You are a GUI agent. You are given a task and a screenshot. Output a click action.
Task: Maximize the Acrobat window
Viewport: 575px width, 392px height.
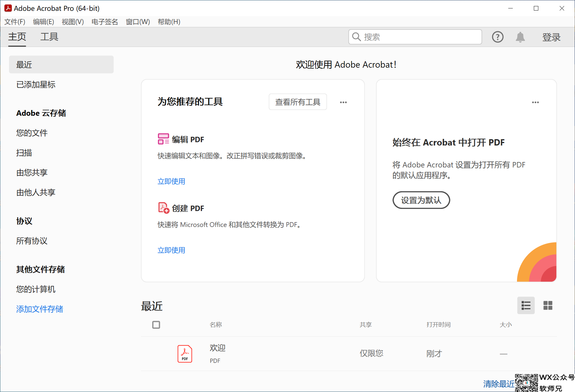click(536, 8)
